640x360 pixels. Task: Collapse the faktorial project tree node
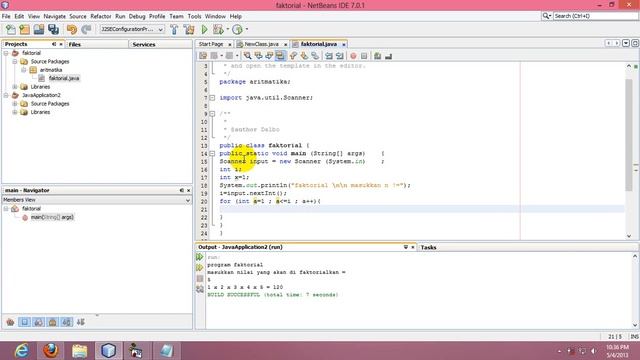coord(6,53)
